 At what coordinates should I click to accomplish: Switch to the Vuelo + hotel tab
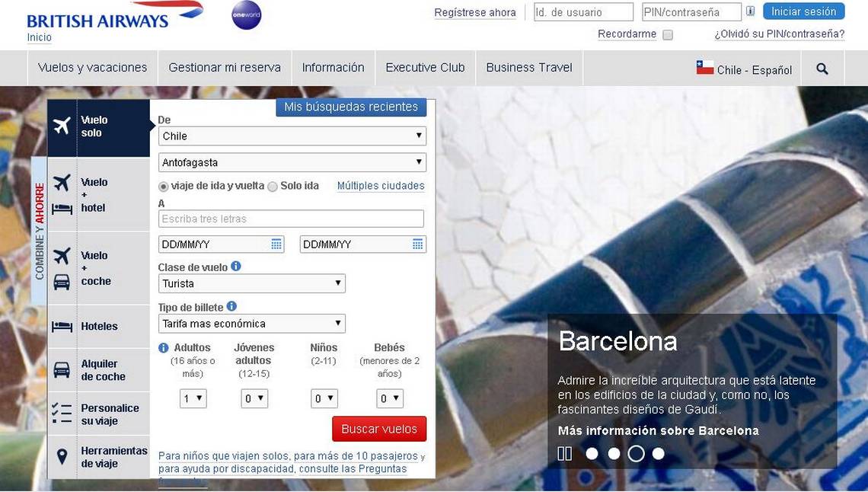(98, 194)
